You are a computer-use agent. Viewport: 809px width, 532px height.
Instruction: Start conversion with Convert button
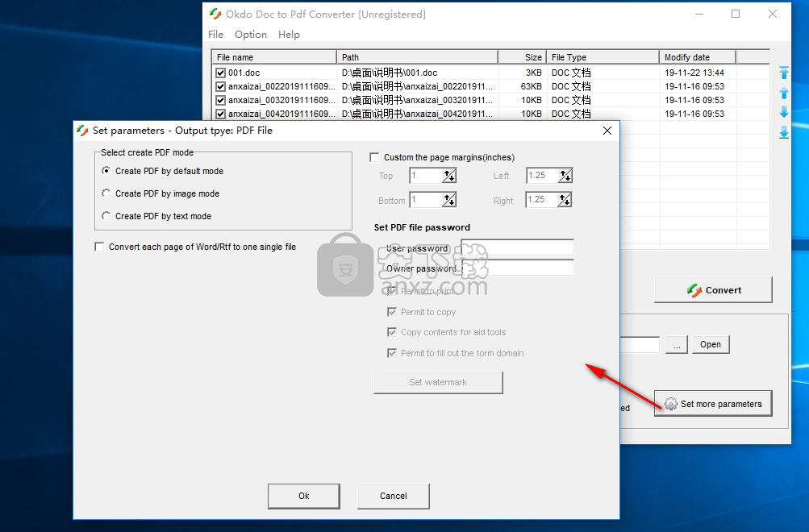[x=713, y=290]
